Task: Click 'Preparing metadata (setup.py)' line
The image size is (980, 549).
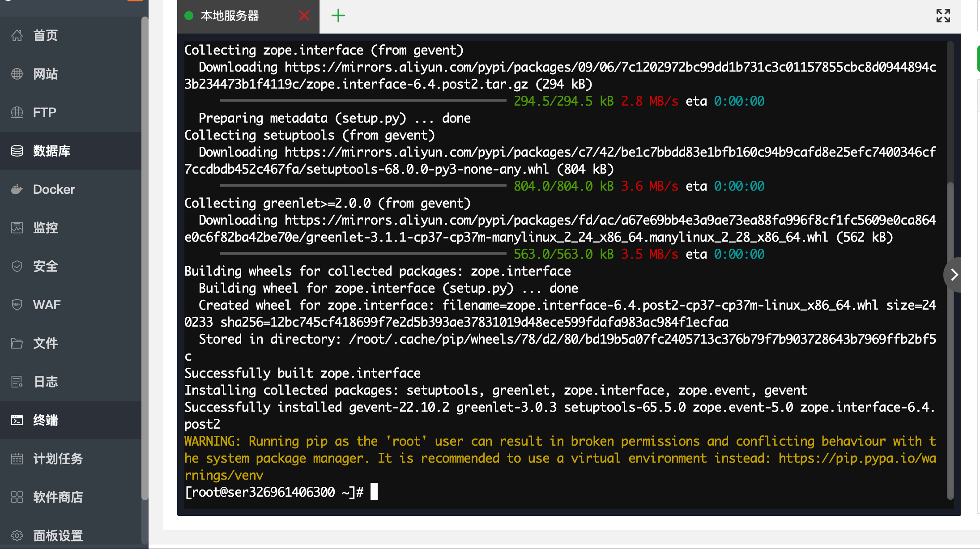Action: pyautogui.click(x=335, y=118)
